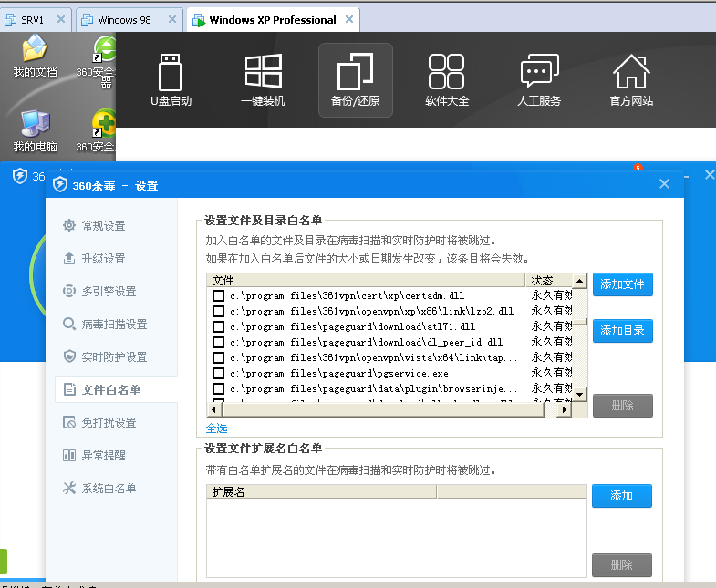Switch to the 病毒扫描设置 settings section
The width and height of the screenshot is (716, 588).
[x=114, y=324]
